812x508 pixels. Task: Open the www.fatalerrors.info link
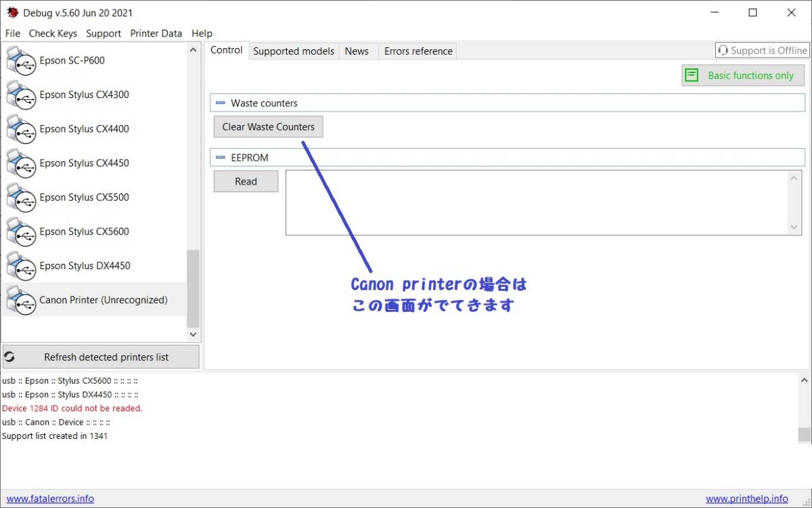point(50,499)
